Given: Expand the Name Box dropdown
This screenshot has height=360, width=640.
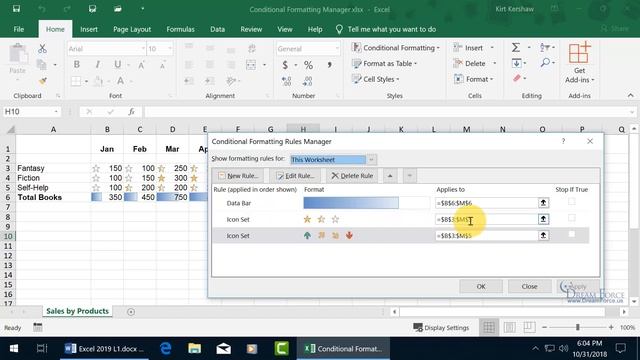Looking at the screenshot, I should [56, 111].
